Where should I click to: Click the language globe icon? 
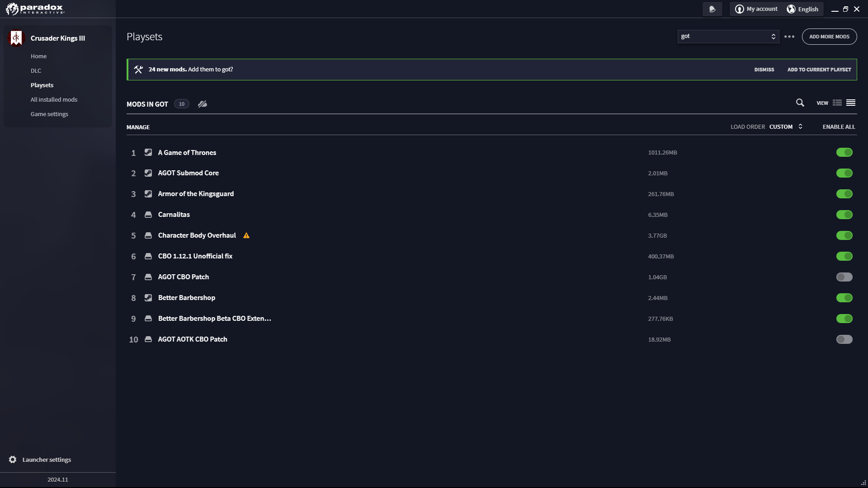coord(791,9)
